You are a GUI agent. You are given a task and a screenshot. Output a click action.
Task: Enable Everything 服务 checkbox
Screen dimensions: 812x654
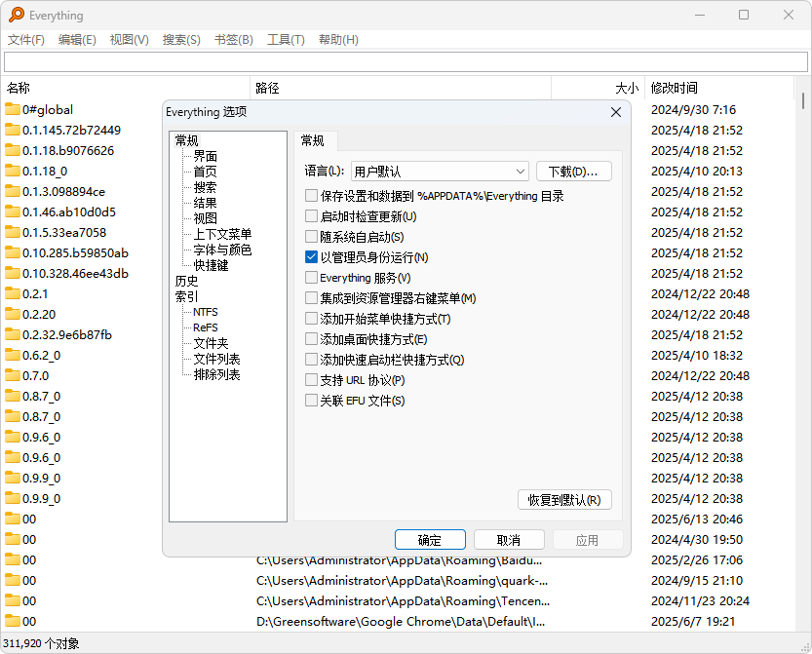click(x=311, y=278)
